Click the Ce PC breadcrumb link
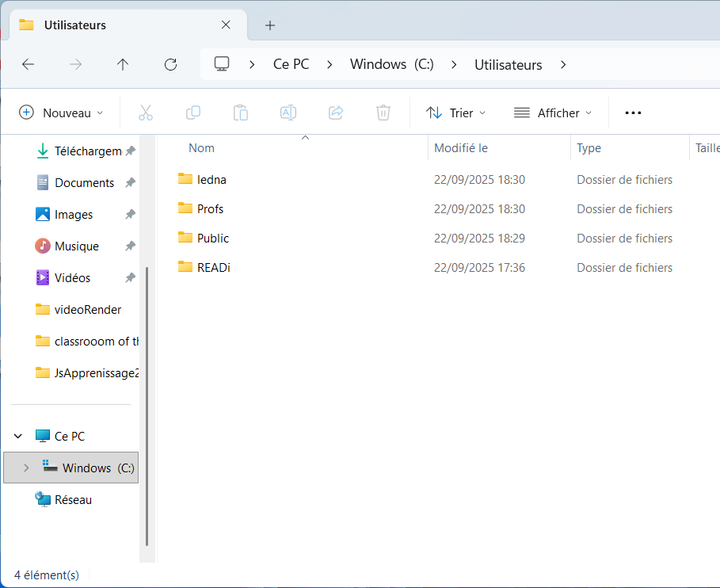Viewport: 720px width, 588px height. click(x=291, y=65)
